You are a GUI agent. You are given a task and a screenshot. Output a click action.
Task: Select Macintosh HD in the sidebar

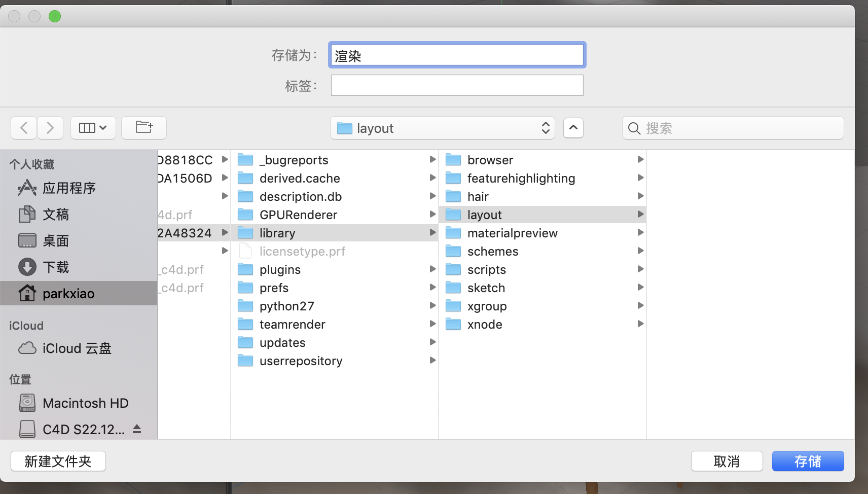pyautogui.click(x=79, y=403)
